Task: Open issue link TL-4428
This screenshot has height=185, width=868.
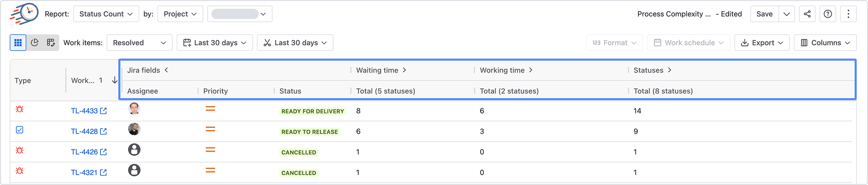Action: pyautogui.click(x=88, y=132)
